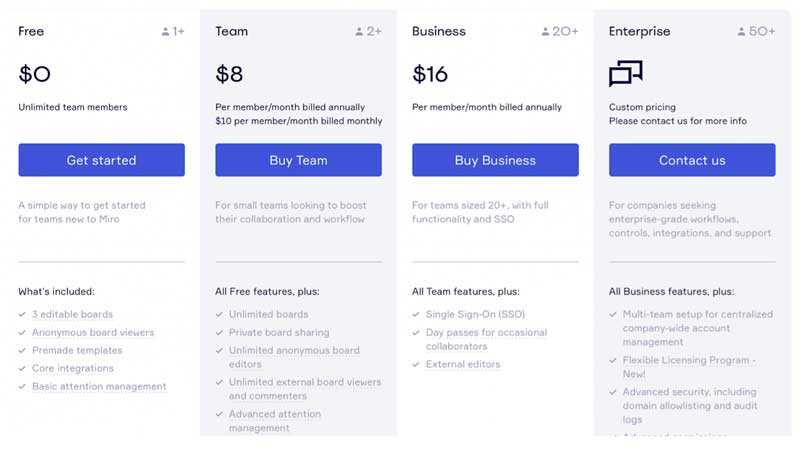Open the External editors feature link
This screenshot has width=800, height=451.
[463, 364]
